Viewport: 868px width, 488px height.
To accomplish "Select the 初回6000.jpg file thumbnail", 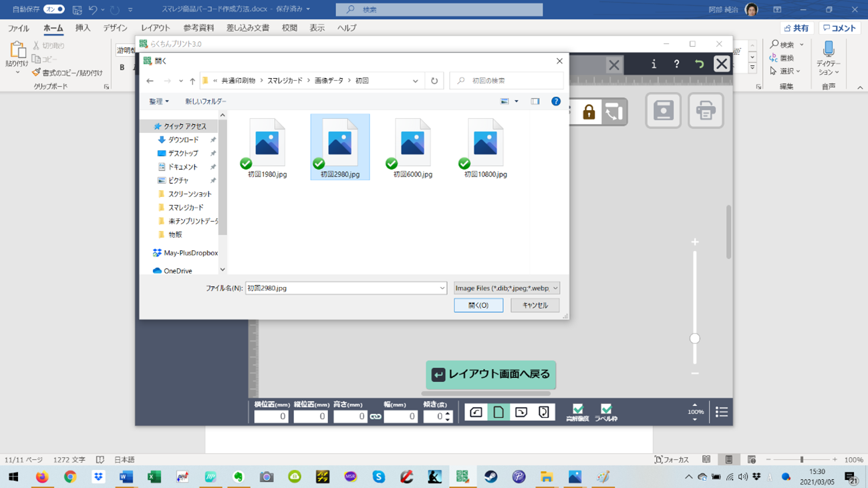I will (412, 148).
